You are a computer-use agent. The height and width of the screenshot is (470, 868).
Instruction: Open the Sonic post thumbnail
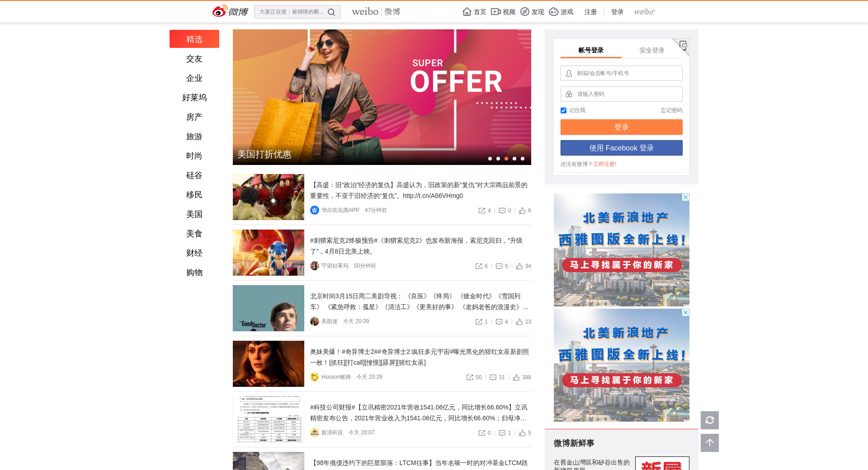tap(269, 253)
